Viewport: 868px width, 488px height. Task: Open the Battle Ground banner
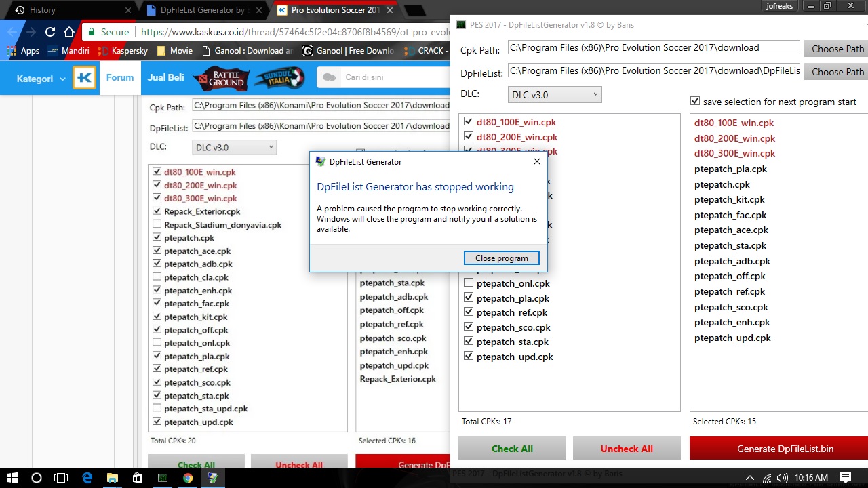tap(221, 78)
